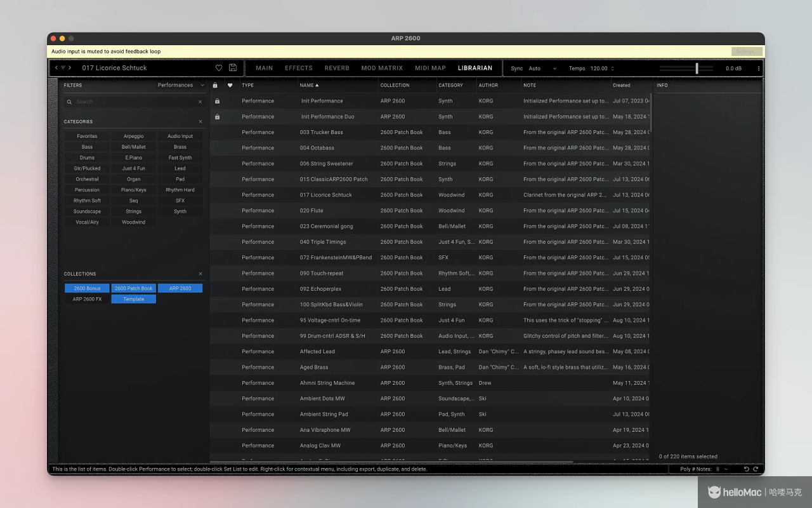Sort the list by TYPE column
This screenshot has width=812, height=508.
[x=248, y=85]
